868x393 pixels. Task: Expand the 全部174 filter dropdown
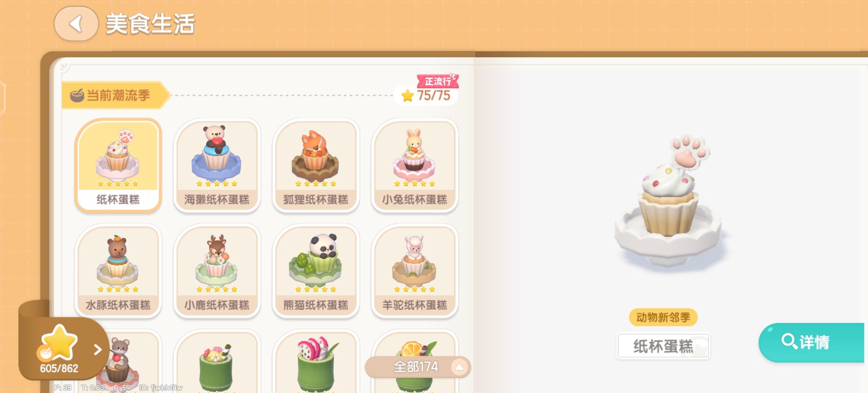(418, 367)
